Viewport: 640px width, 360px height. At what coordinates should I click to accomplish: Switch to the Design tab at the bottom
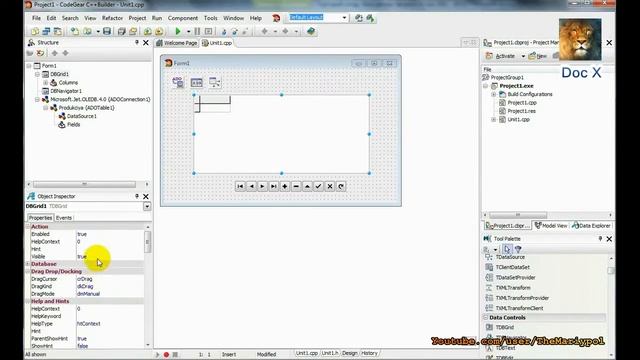[349, 353]
